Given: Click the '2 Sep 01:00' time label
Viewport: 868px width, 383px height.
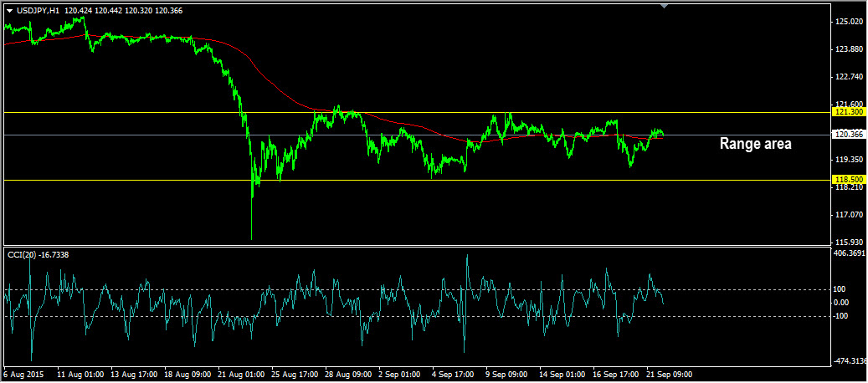Looking at the screenshot, I should pos(399,374).
